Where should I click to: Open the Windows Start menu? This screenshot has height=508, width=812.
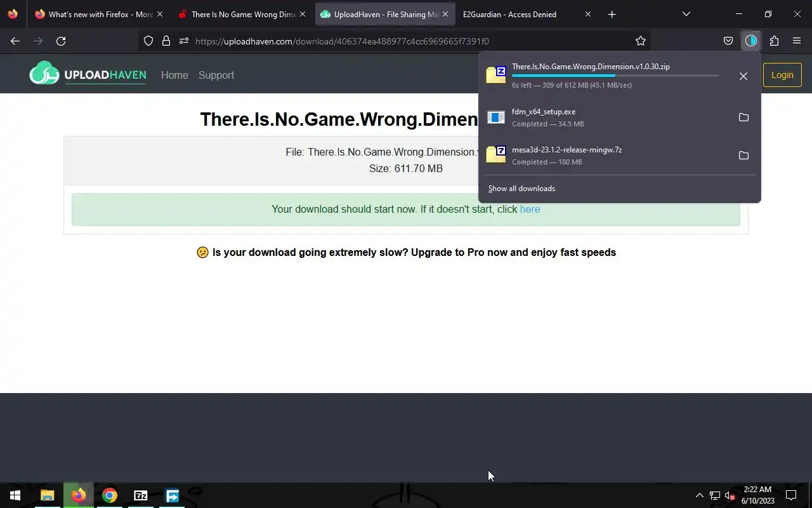[x=15, y=495]
